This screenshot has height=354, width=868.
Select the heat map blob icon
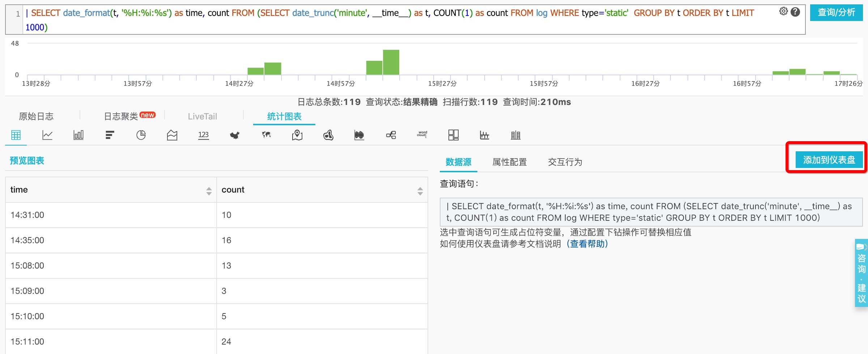tap(328, 135)
